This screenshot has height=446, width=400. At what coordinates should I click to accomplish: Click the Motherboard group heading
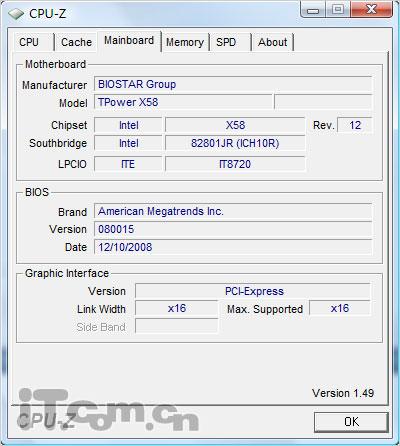click(56, 64)
